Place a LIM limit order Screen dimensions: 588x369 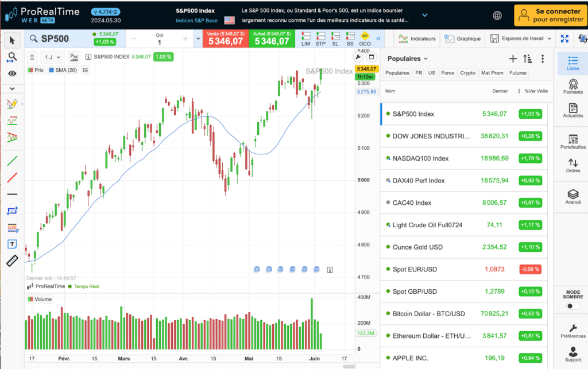pos(305,39)
